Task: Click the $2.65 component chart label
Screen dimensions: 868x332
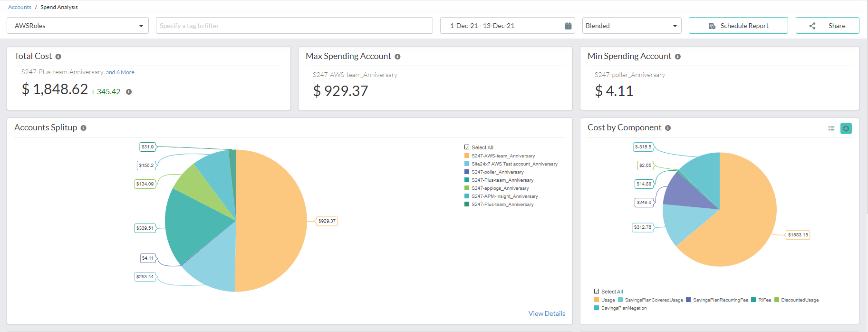Action: click(646, 165)
